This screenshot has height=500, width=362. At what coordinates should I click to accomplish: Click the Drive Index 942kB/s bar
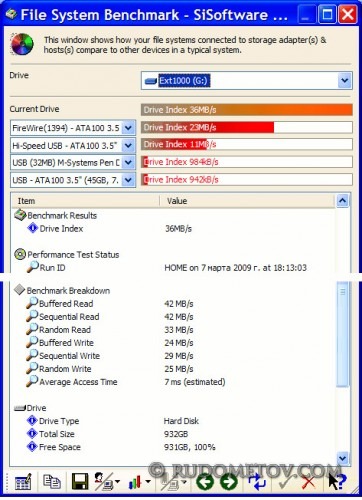point(247,180)
